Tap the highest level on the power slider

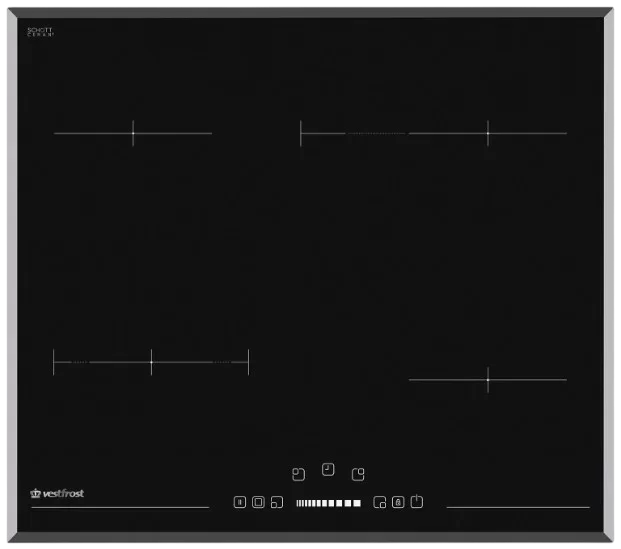pos(357,503)
